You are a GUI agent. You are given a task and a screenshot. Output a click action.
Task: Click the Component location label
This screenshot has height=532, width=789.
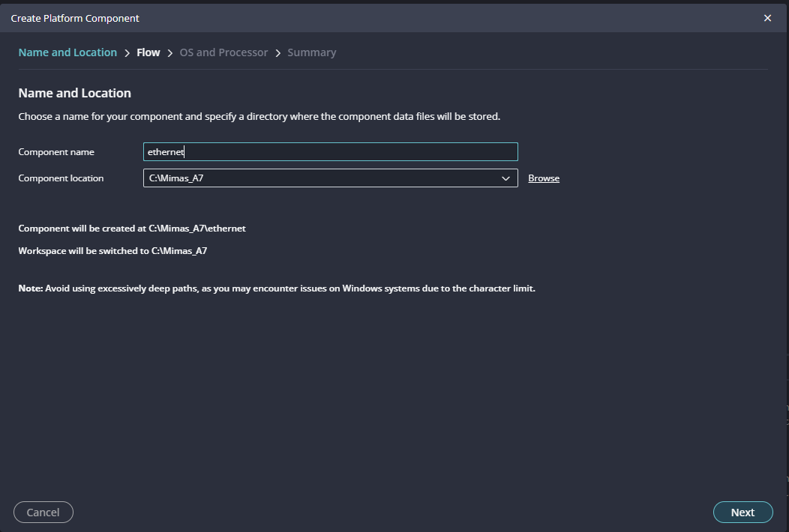click(61, 178)
